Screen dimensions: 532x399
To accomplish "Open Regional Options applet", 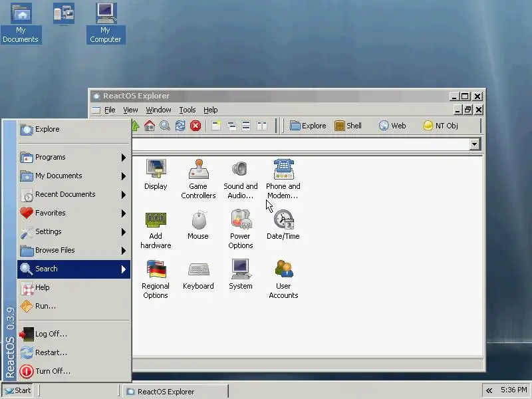I will pyautogui.click(x=156, y=279).
